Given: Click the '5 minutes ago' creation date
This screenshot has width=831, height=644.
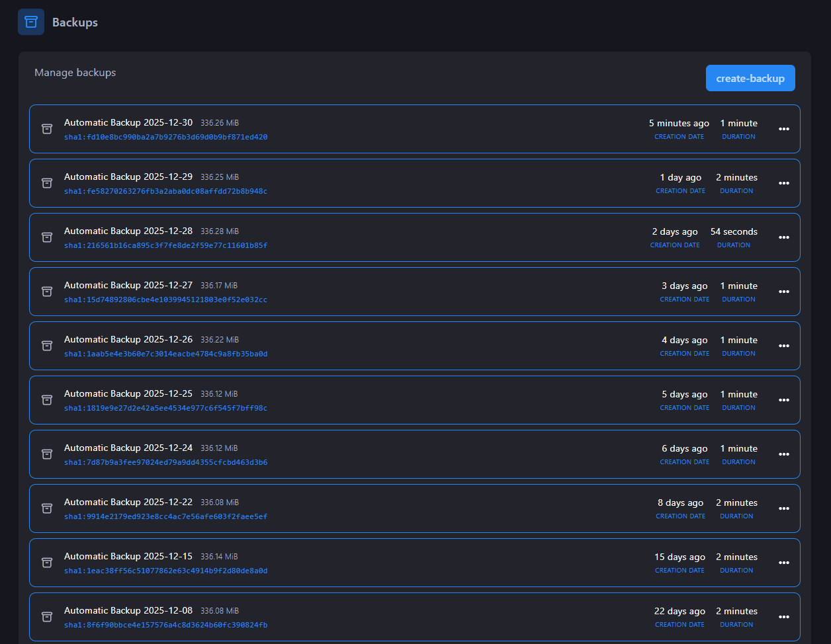Looking at the screenshot, I should click(679, 123).
